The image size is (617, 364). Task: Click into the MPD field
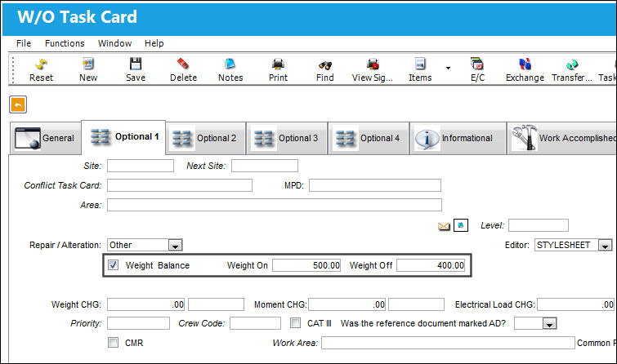click(375, 185)
